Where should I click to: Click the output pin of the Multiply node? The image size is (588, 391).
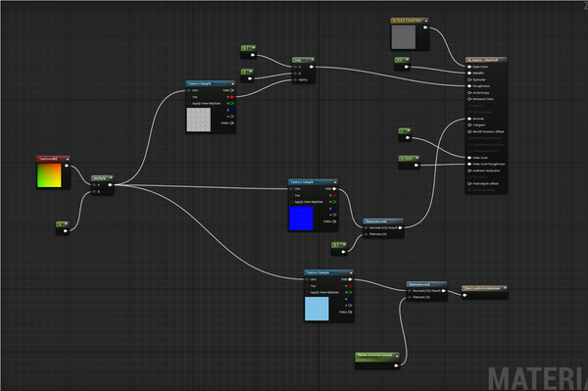(110, 185)
